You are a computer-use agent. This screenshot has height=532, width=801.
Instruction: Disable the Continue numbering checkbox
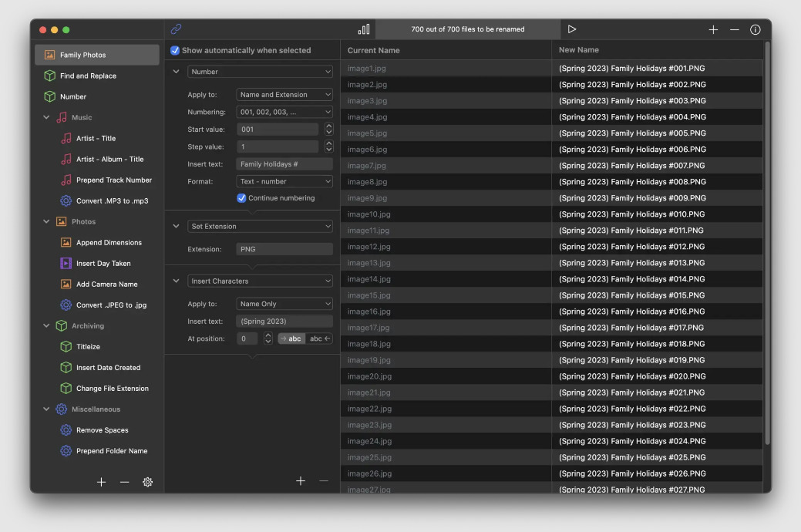click(241, 198)
